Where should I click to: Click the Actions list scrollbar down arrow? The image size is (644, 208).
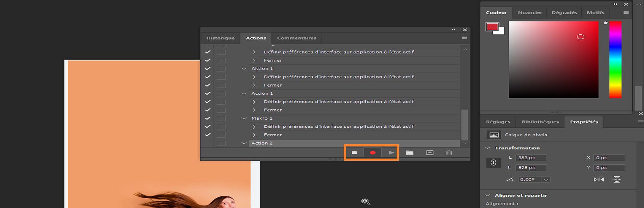465,143
